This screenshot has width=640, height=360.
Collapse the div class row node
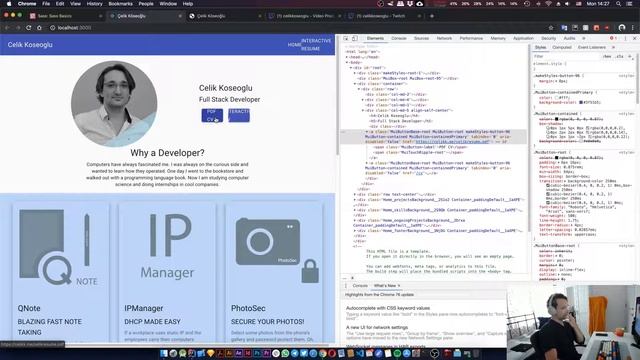click(359, 89)
